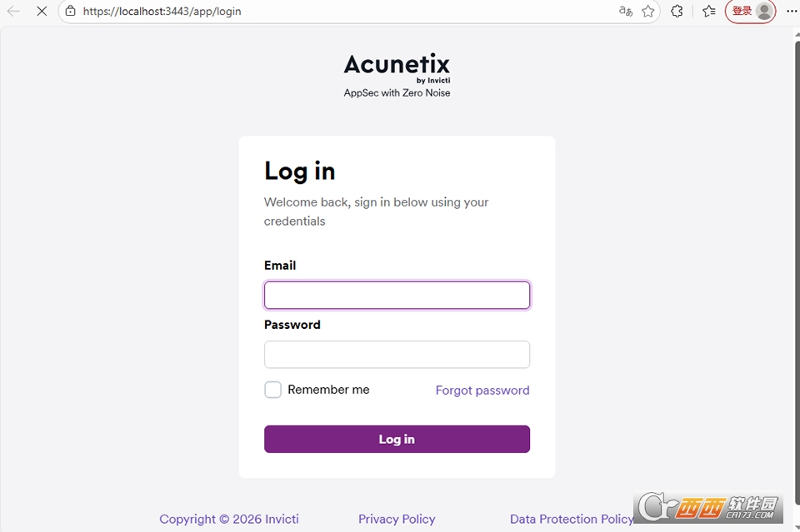Open the three-dot browser menu

pyautogui.click(x=792, y=11)
